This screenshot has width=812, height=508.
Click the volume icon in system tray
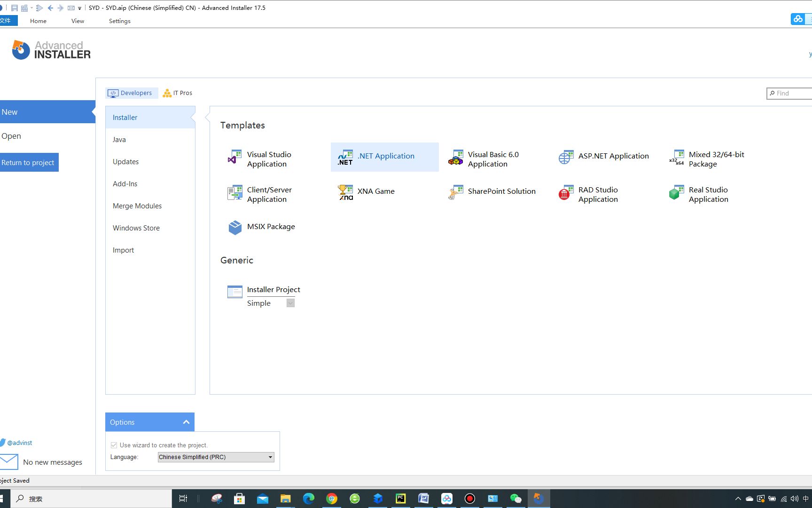click(x=794, y=499)
